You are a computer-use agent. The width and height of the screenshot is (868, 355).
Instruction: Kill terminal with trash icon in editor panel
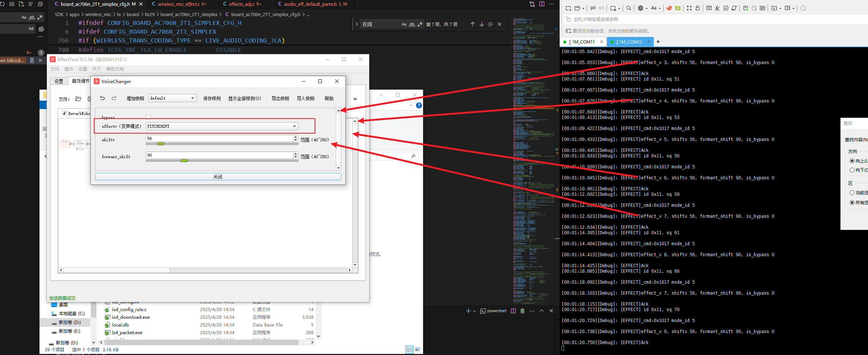pos(523,311)
